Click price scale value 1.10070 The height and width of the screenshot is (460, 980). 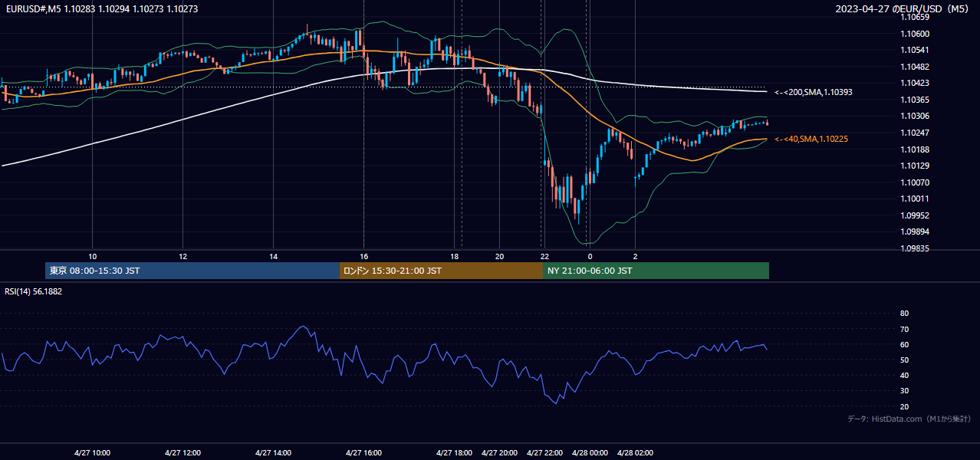point(915,182)
